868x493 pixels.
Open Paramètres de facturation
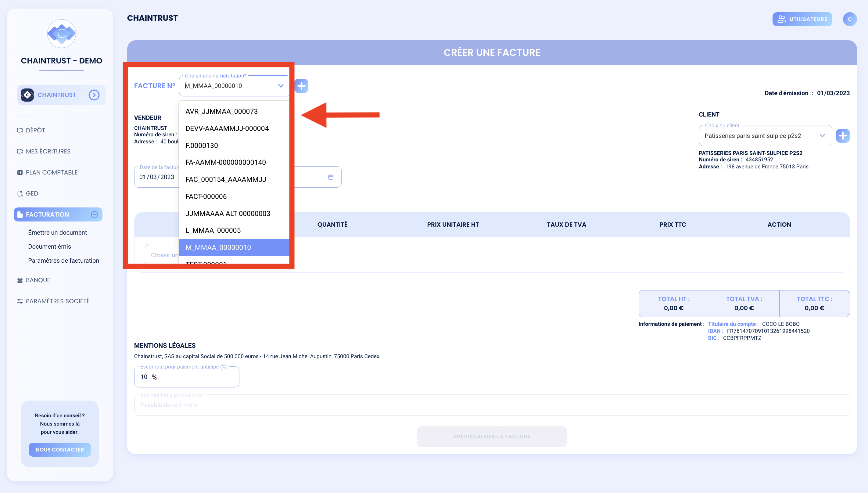tap(64, 261)
